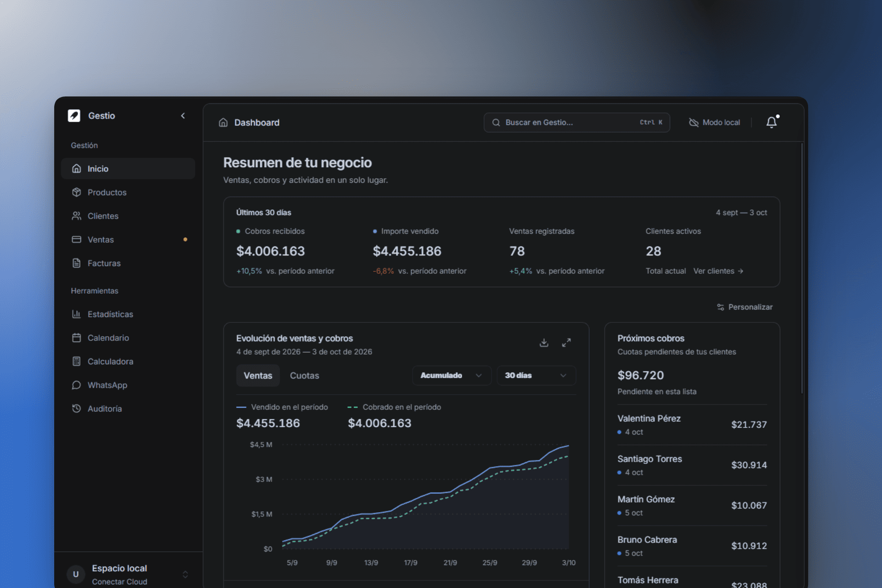Screen dimensions: 882x588
Task: Open the 30 días range dropdown
Action: point(536,376)
